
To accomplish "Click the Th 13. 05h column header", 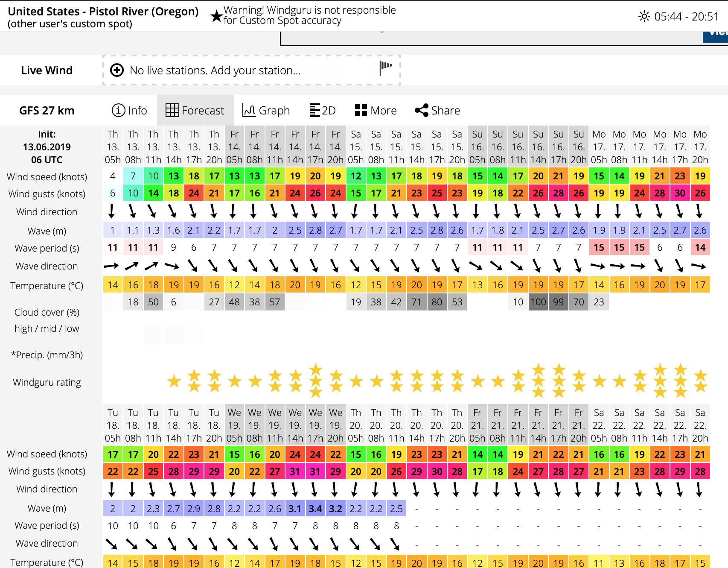I will (x=113, y=147).
